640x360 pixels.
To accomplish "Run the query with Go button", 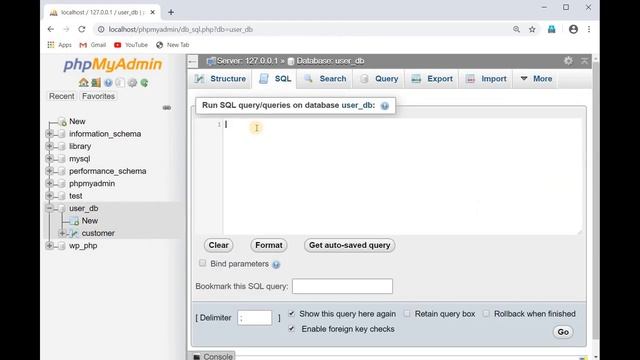I will (x=563, y=332).
